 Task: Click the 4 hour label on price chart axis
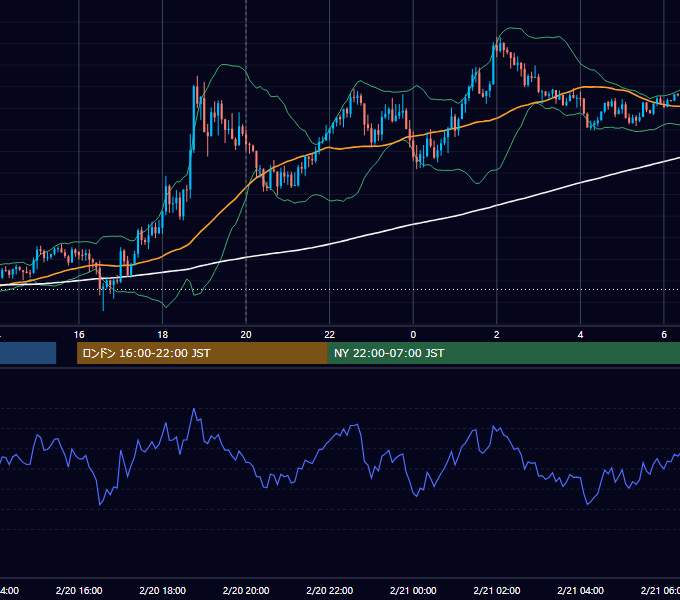pos(580,335)
